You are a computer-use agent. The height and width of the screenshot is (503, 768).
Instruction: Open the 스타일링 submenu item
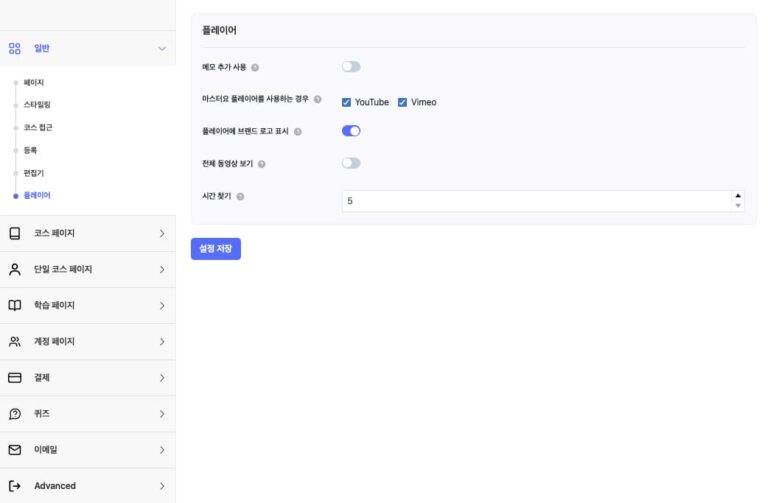pos(38,105)
